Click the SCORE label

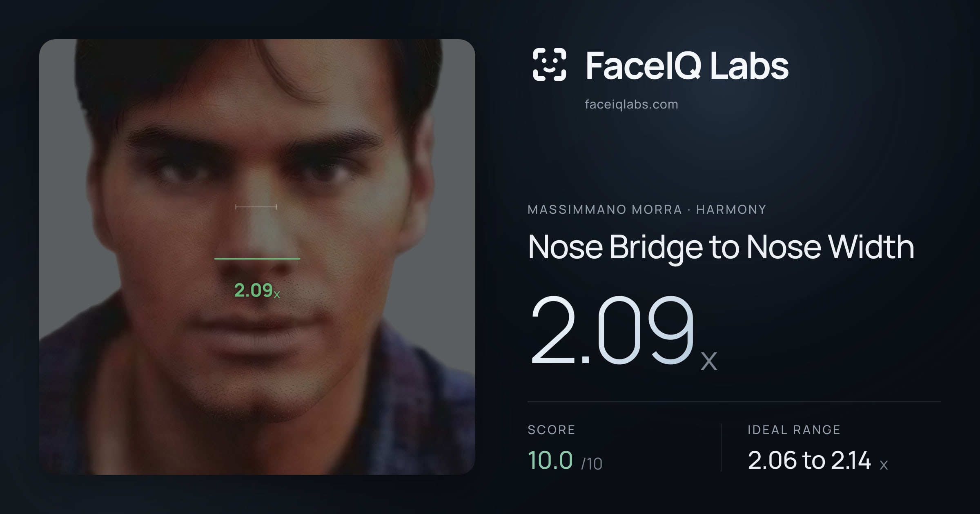pyautogui.click(x=551, y=430)
